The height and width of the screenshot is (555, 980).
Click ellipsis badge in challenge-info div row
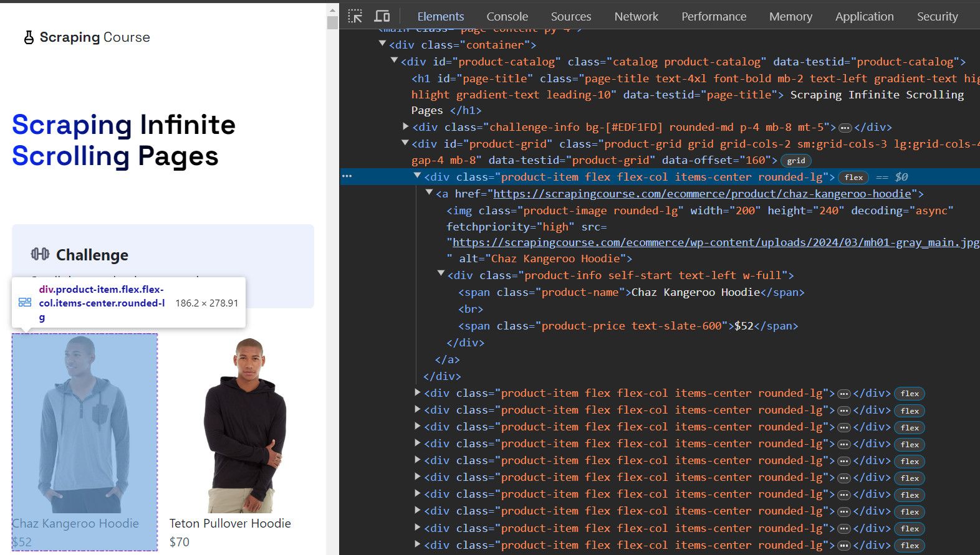845,128
